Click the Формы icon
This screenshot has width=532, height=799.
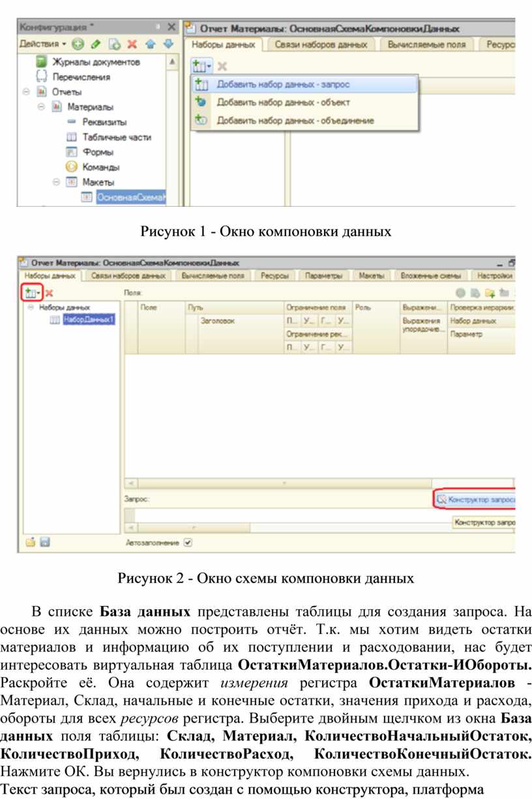click(x=72, y=152)
